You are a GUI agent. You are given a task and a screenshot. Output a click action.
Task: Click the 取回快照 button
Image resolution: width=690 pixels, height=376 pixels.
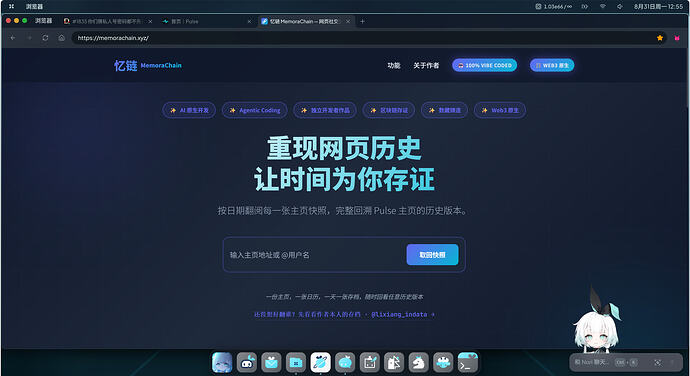(x=432, y=255)
